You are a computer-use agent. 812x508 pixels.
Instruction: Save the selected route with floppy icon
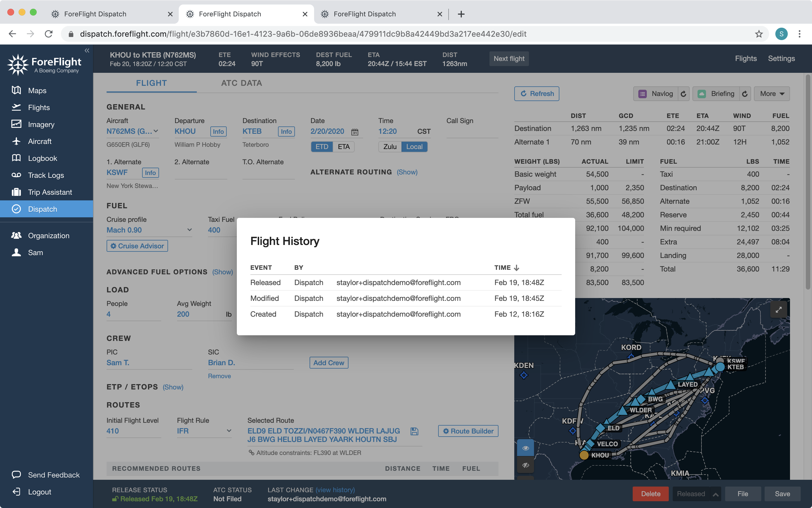pos(414,431)
